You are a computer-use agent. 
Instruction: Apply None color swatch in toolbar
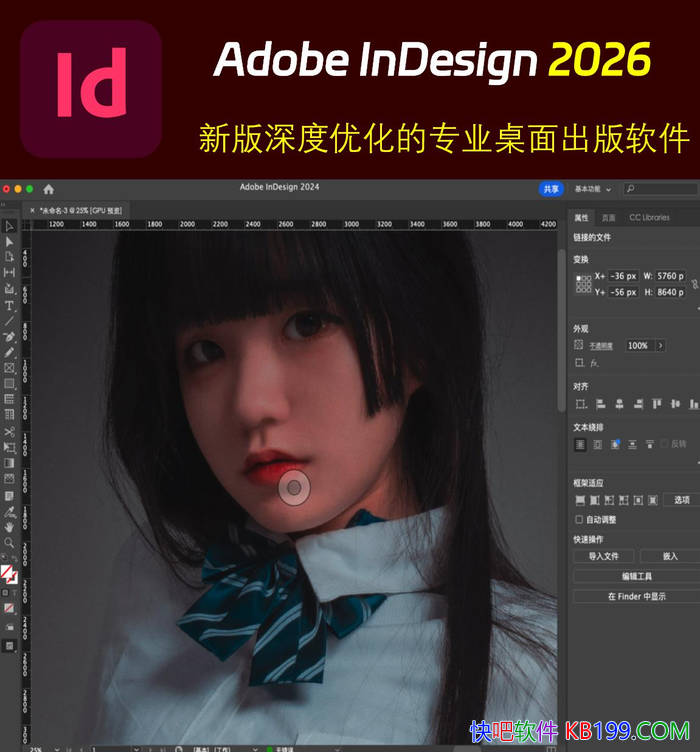tap(9, 608)
